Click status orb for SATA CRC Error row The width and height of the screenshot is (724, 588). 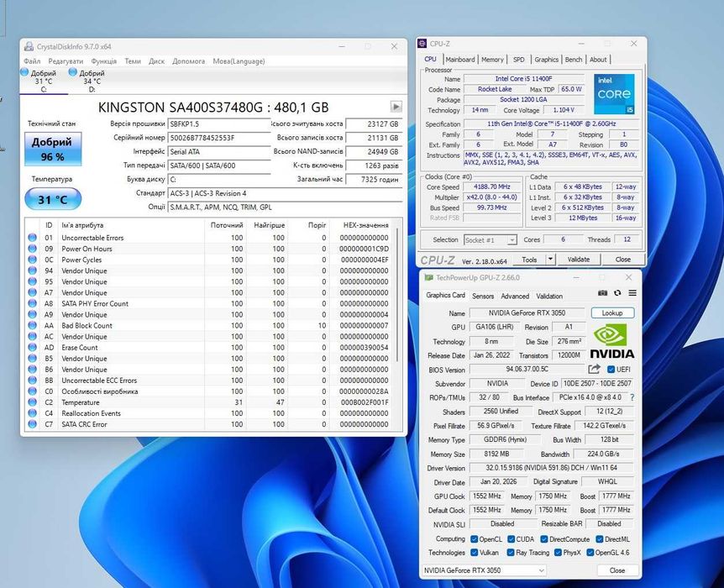tap(32, 424)
